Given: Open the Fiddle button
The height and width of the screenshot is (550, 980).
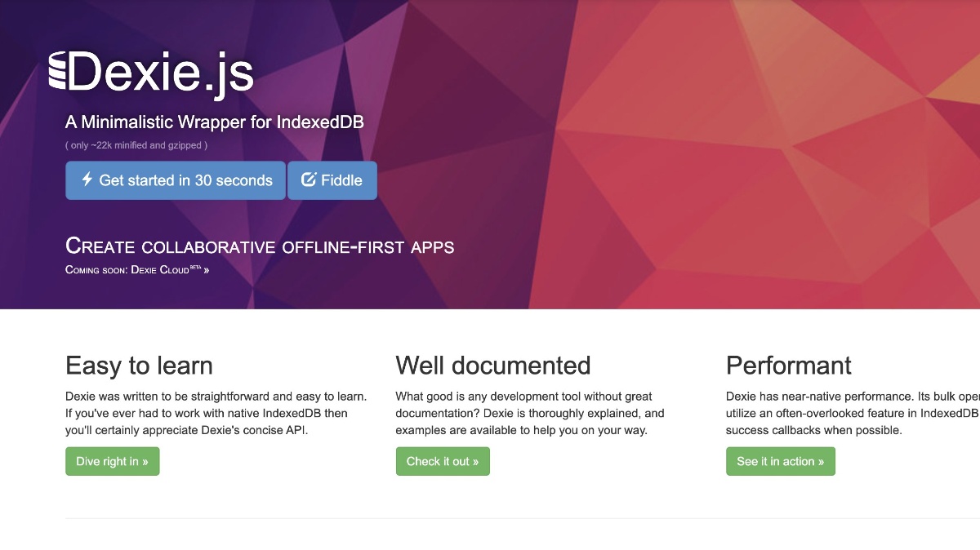Looking at the screenshot, I should (332, 180).
